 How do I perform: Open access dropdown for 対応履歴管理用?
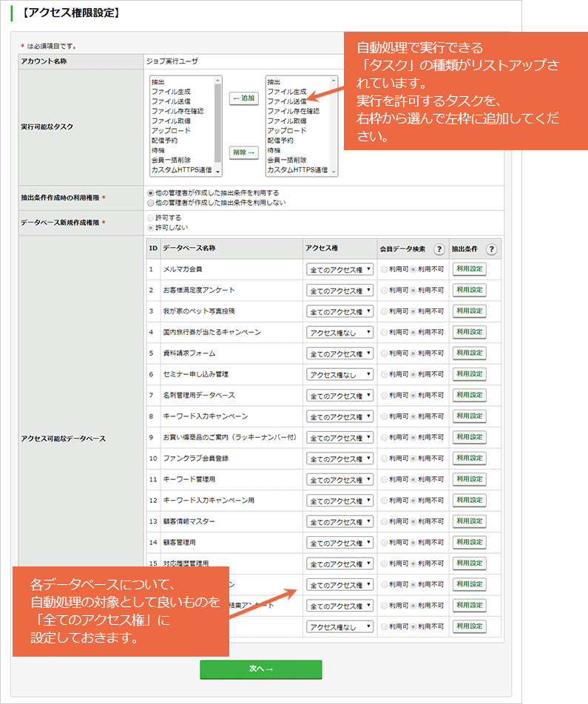(x=340, y=563)
